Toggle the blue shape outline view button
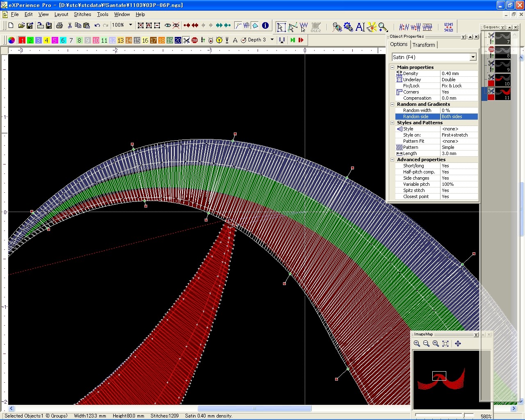The height and width of the screenshot is (420, 525). (255, 25)
